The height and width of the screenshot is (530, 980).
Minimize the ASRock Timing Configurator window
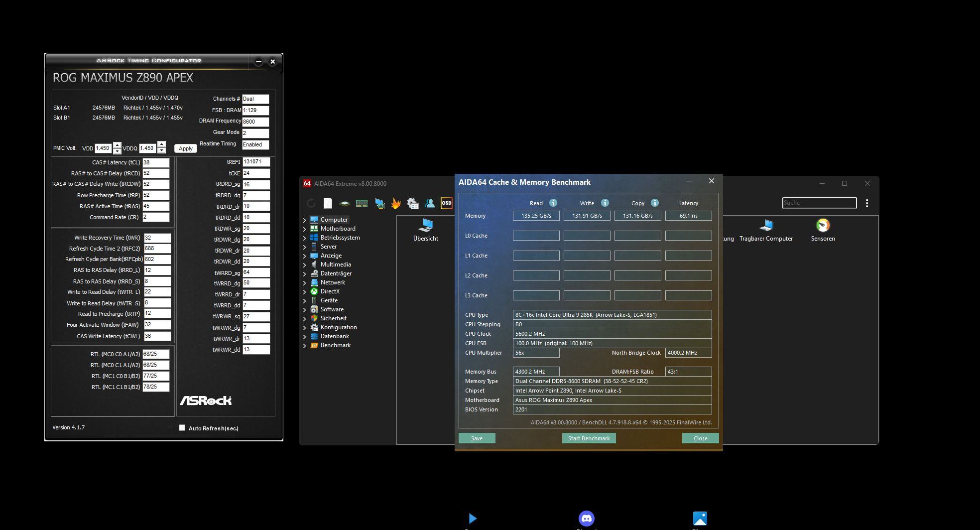258,62
